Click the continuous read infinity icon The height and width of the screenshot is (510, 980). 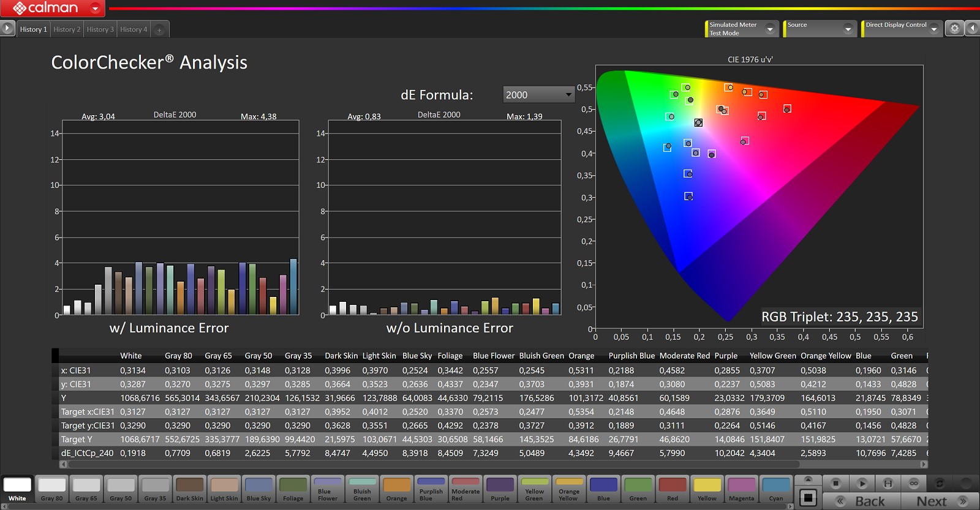[913, 483]
